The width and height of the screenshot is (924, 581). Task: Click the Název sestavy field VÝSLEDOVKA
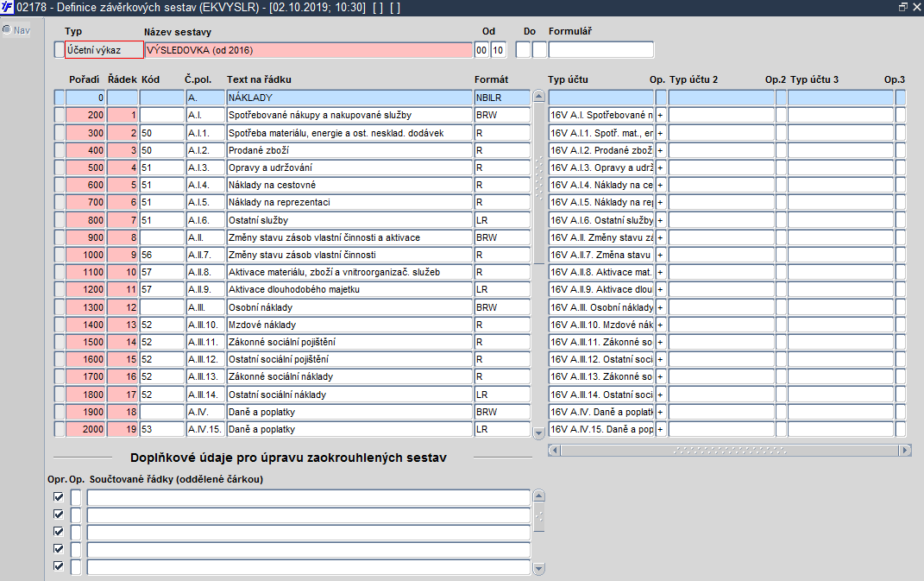click(x=308, y=50)
